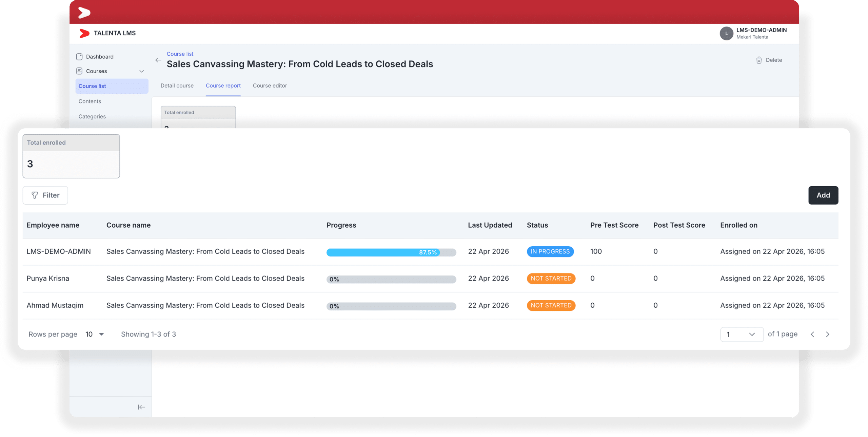Screen dimensions: 868x437
Task: Open the Rows per page dropdown
Action: (x=95, y=335)
